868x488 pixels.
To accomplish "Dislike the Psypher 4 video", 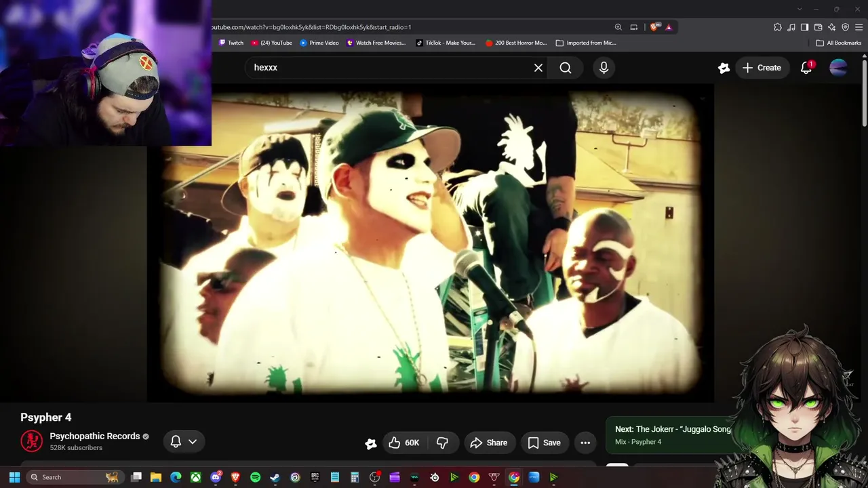I will [x=442, y=443].
